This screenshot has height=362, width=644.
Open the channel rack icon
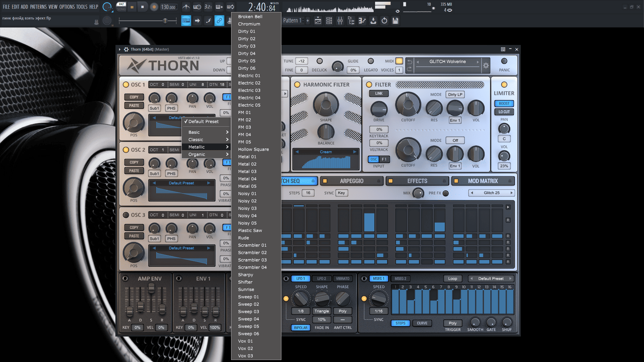(329, 21)
